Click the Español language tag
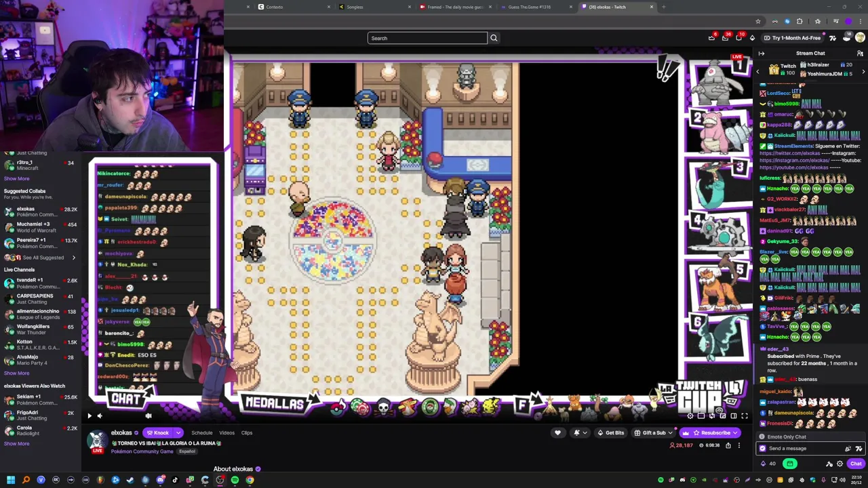The height and width of the screenshot is (488, 868). tap(186, 451)
